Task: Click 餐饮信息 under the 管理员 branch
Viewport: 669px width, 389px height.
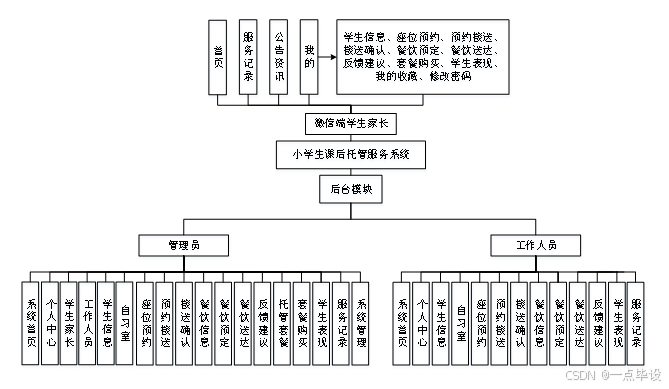Action: pyautogui.click(x=204, y=323)
